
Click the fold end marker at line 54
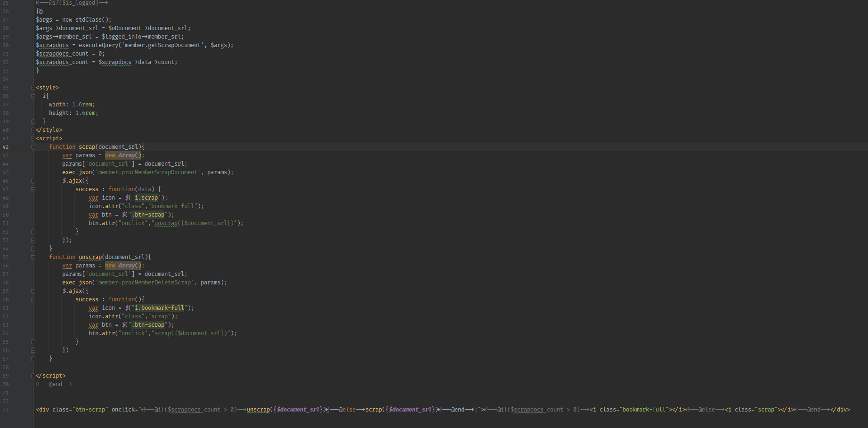33,249
